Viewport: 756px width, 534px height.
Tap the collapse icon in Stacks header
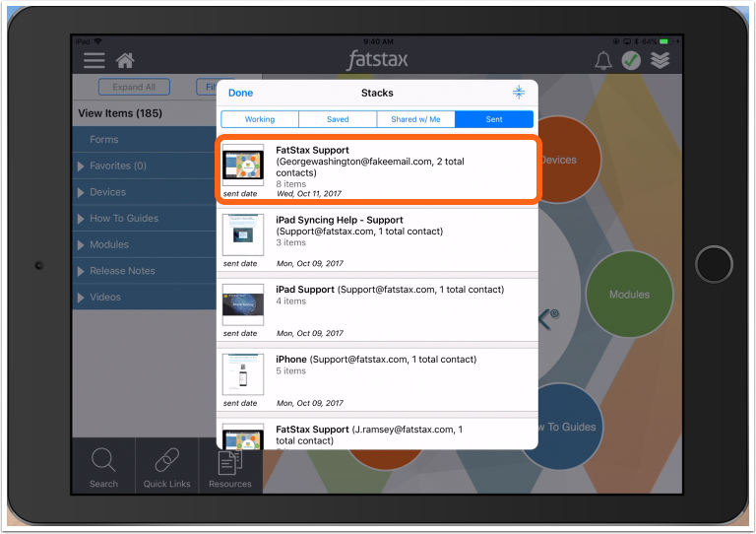(x=519, y=93)
